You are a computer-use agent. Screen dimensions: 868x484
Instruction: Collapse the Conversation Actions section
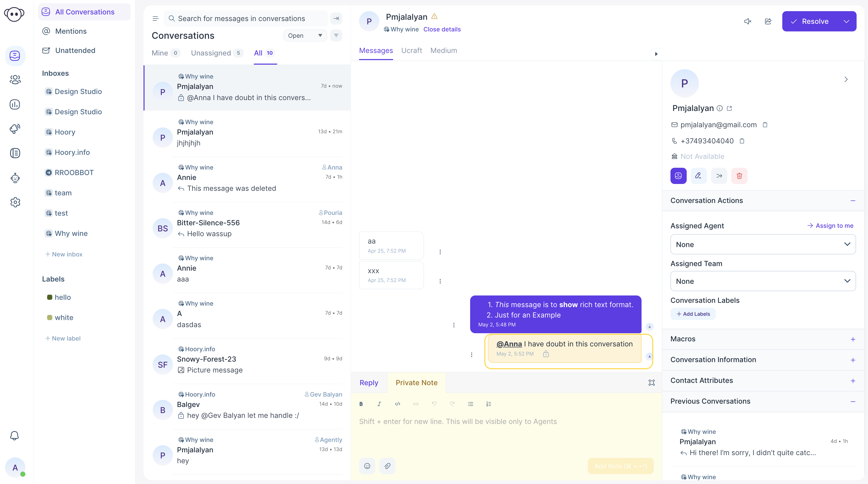(853, 201)
